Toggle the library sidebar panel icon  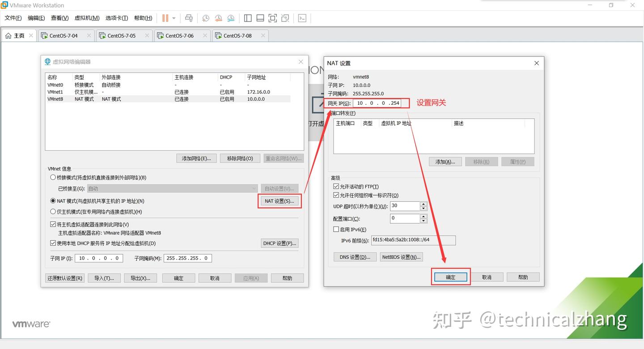click(x=248, y=18)
